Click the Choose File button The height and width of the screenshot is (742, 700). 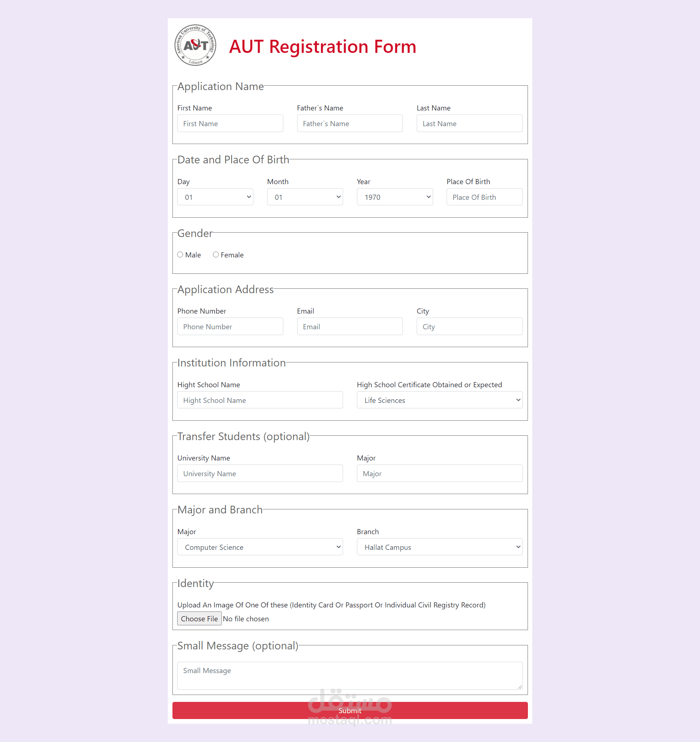(199, 618)
